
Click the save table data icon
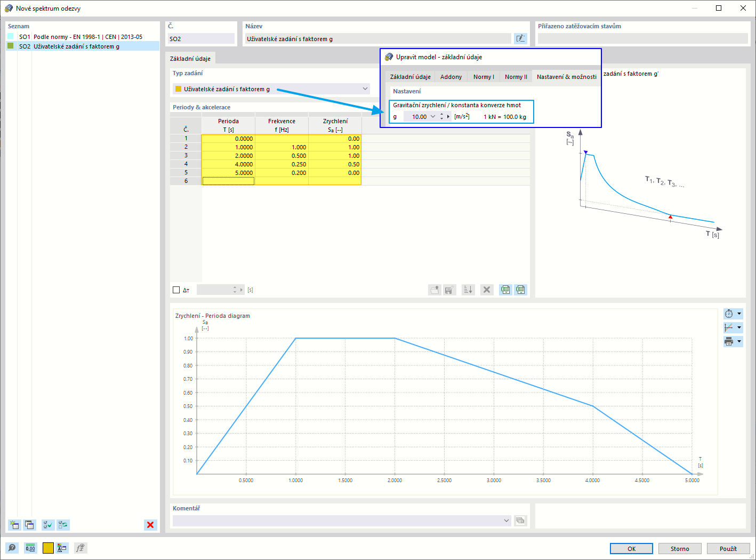449,290
